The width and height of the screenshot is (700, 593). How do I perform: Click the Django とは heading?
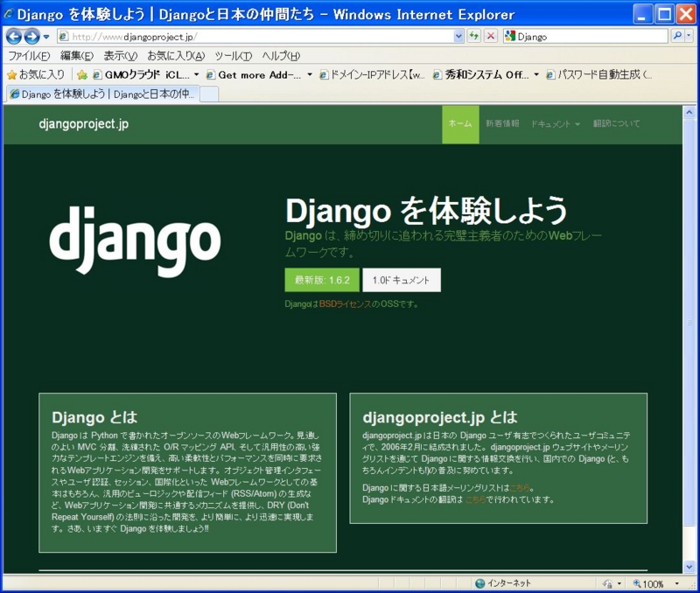tap(94, 417)
